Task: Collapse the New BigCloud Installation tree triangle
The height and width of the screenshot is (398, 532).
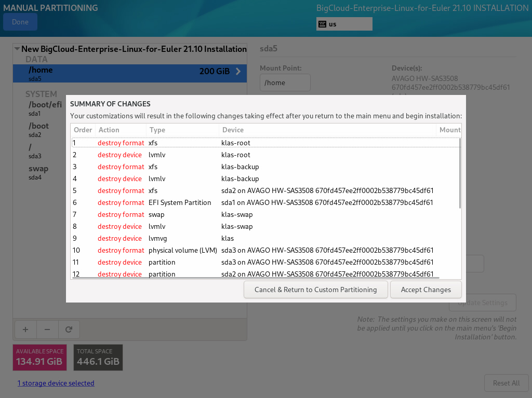Action: tap(17, 49)
